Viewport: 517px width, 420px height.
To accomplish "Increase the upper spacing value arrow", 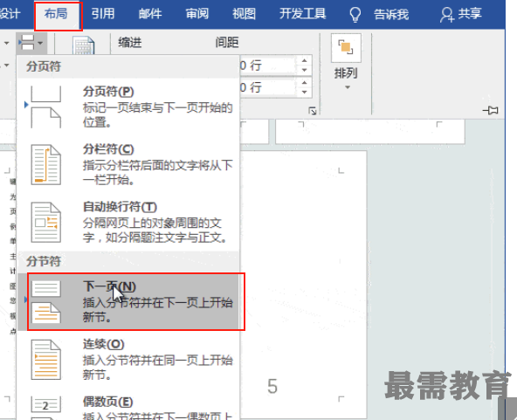I will 304,60.
